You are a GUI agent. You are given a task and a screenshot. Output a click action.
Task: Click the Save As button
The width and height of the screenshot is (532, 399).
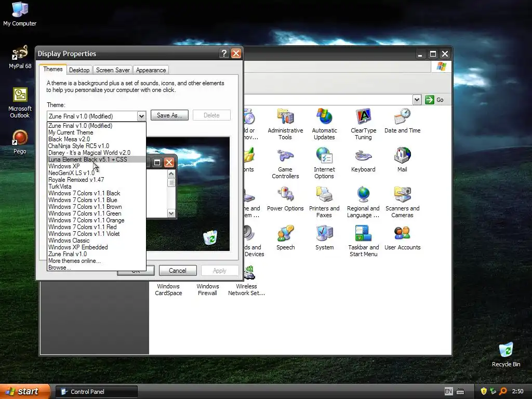click(x=169, y=115)
